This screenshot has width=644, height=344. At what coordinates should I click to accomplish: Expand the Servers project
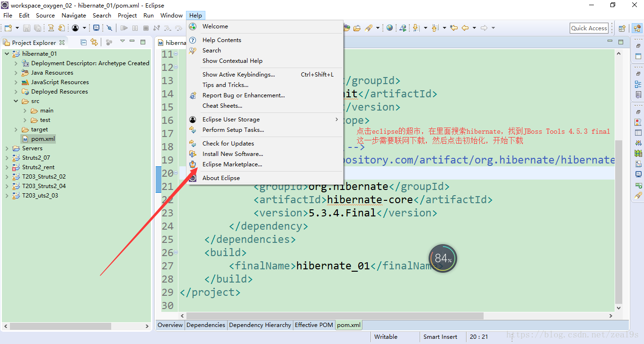tap(7, 148)
